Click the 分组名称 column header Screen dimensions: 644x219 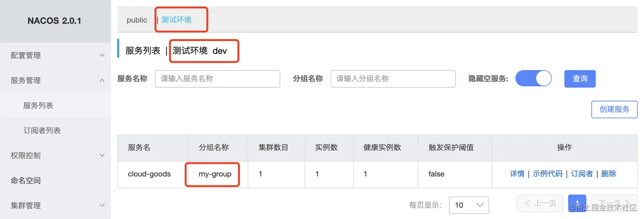[x=218, y=148]
